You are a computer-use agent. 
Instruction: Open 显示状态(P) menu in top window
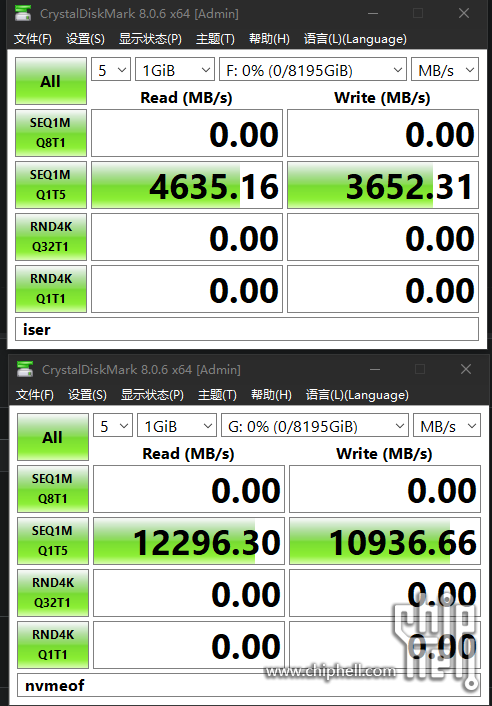150,39
